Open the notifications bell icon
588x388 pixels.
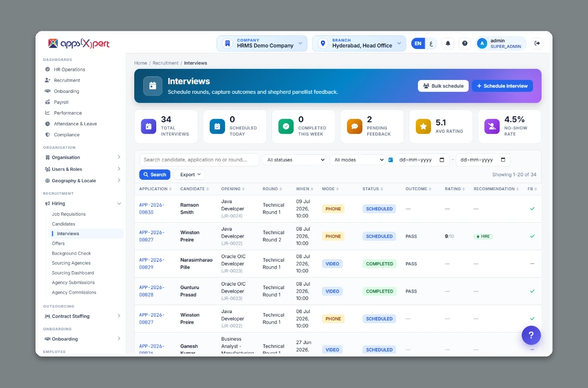coord(448,43)
